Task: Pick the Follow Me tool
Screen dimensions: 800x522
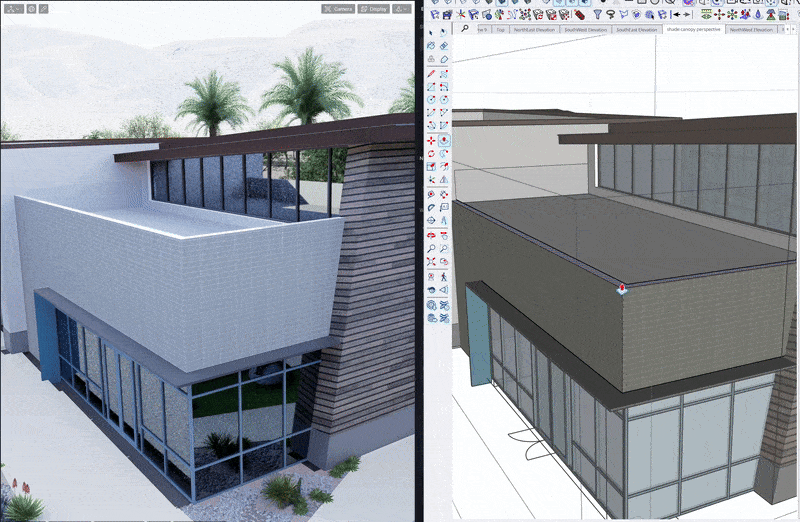Action: click(x=444, y=153)
